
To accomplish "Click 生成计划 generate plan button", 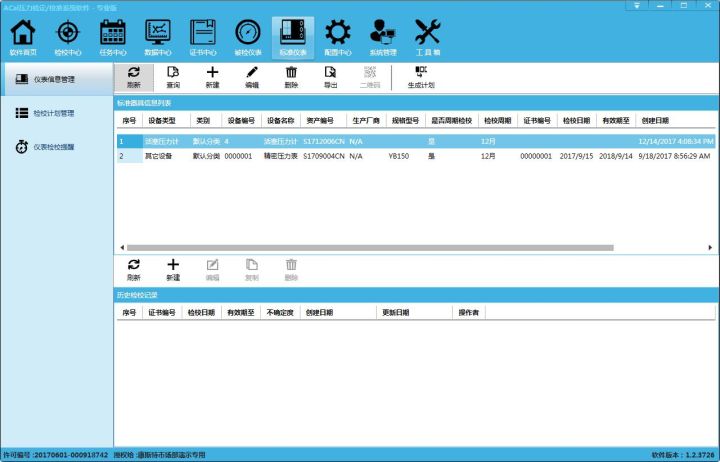I will click(x=421, y=77).
